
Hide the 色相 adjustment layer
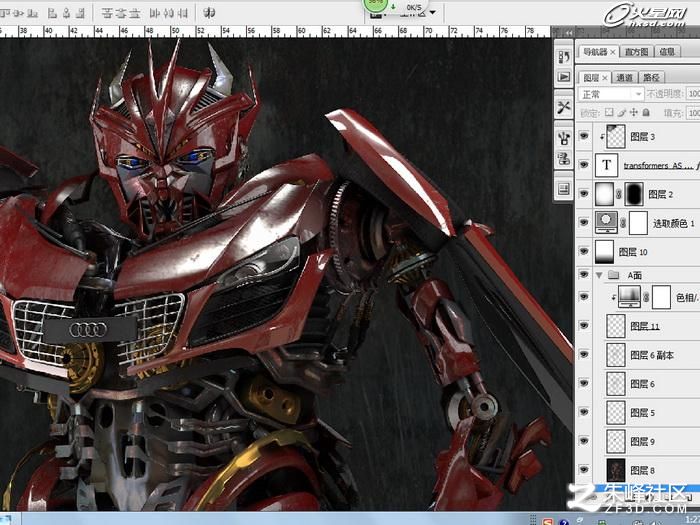(x=584, y=297)
